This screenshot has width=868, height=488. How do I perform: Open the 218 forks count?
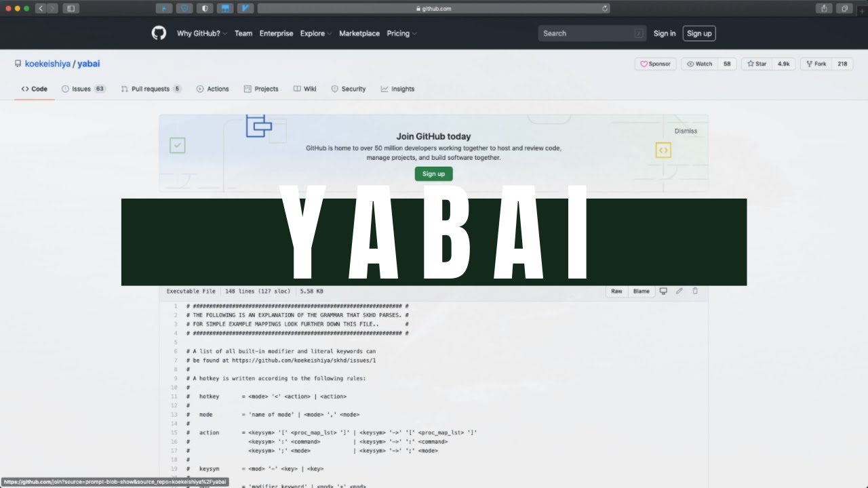tap(842, 64)
